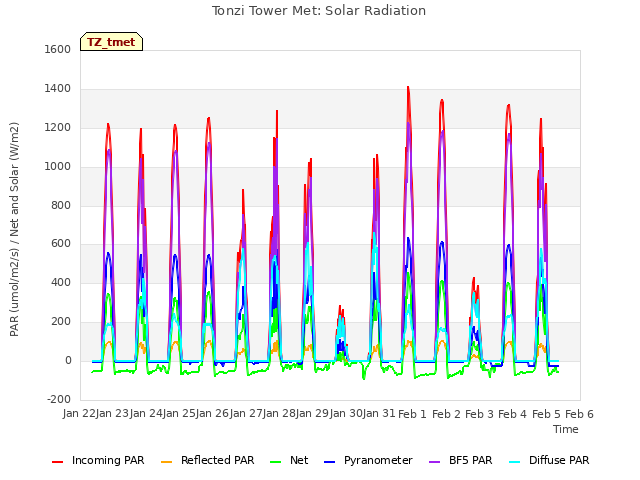The height and width of the screenshot is (480, 640).
Task: Click the Jan 22 x-axis tick label
Action: pos(77,414)
